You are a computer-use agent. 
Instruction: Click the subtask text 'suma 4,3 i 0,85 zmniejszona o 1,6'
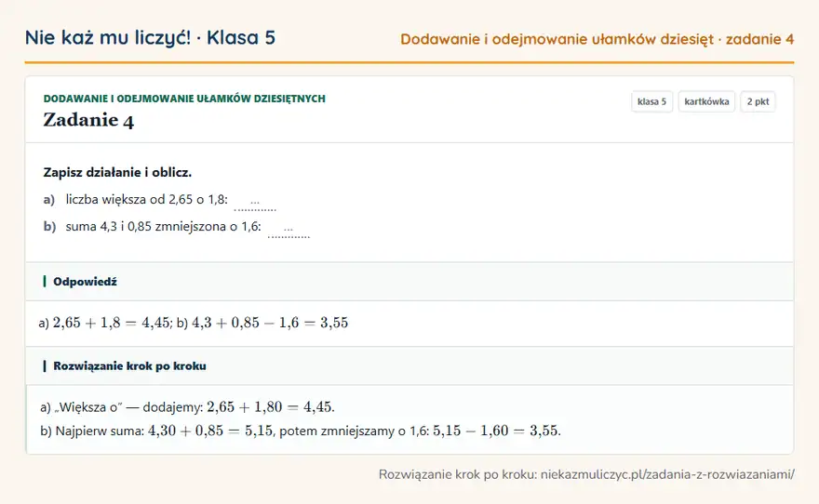coord(162,227)
